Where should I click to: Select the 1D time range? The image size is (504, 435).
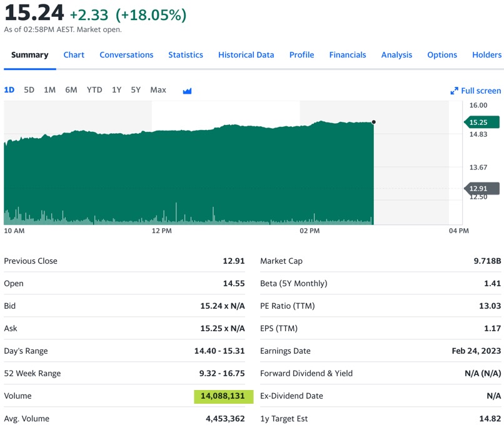pos(9,90)
